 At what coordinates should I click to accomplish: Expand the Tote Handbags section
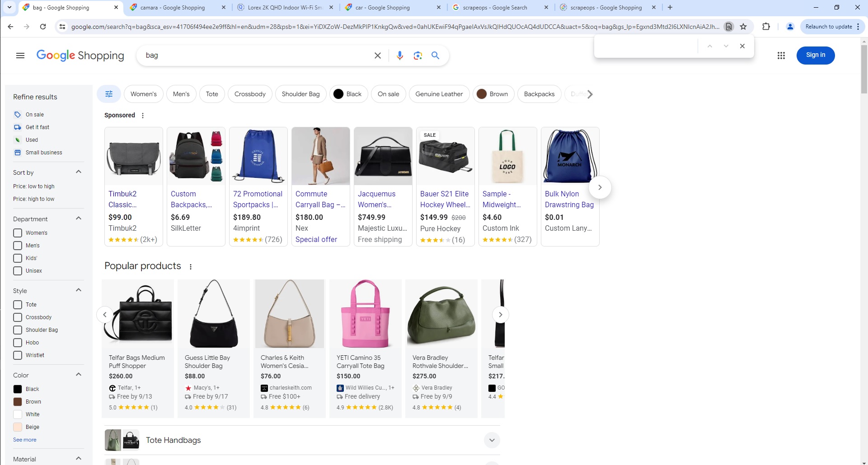pos(492,440)
